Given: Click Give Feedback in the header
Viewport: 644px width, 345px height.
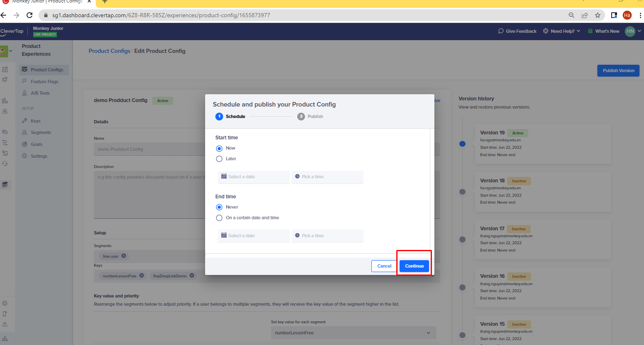Looking at the screenshot, I should click(517, 31).
